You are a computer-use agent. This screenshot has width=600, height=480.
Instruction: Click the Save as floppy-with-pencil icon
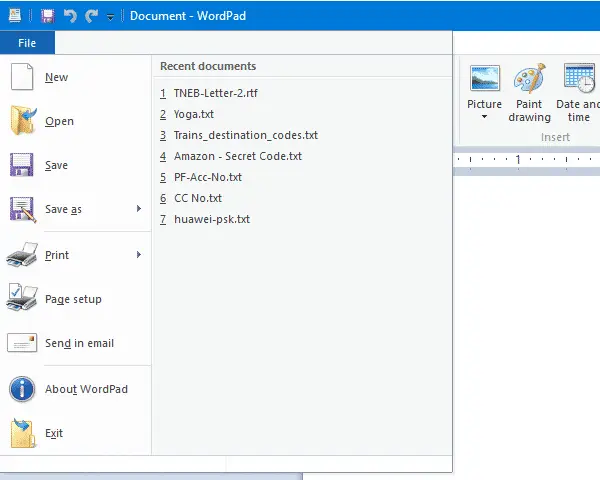tap(23, 209)
